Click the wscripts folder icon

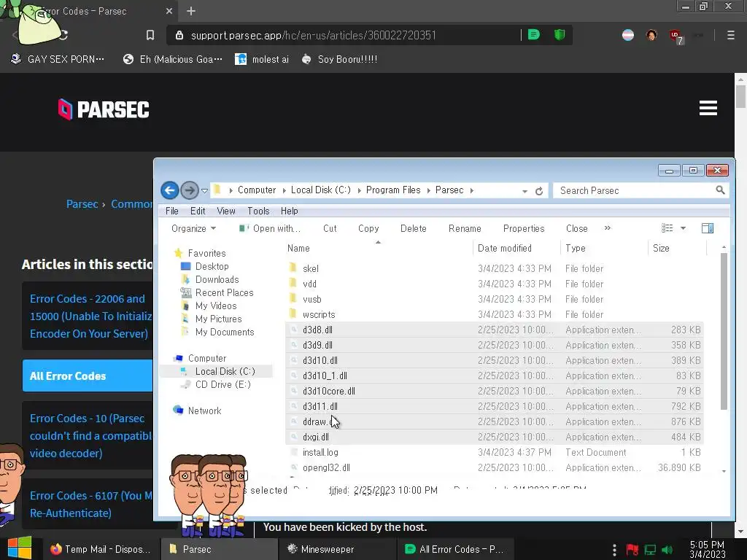click(293, 314)
